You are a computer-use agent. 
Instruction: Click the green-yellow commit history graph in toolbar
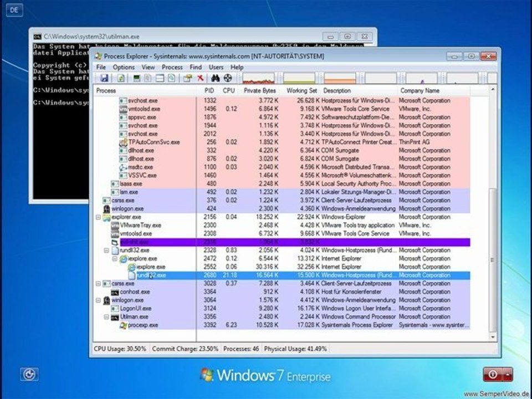[x=299, y=78]
